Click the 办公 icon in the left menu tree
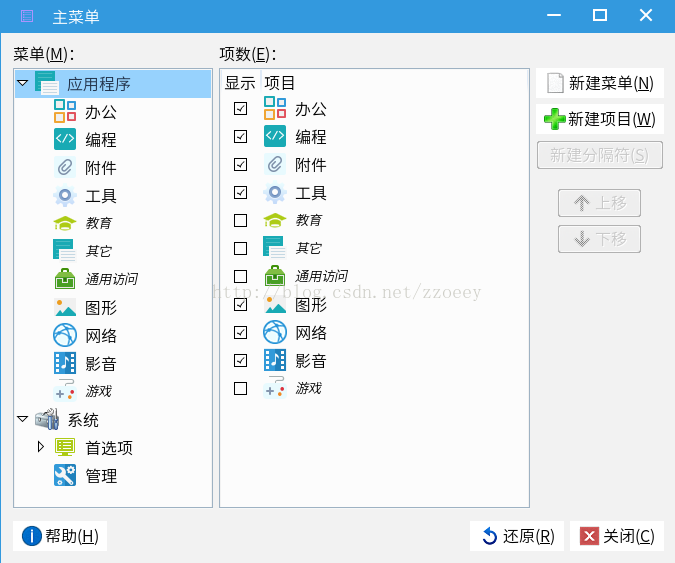Image resolution: width=675 pixels, height=563 pixels. (65, 111)
